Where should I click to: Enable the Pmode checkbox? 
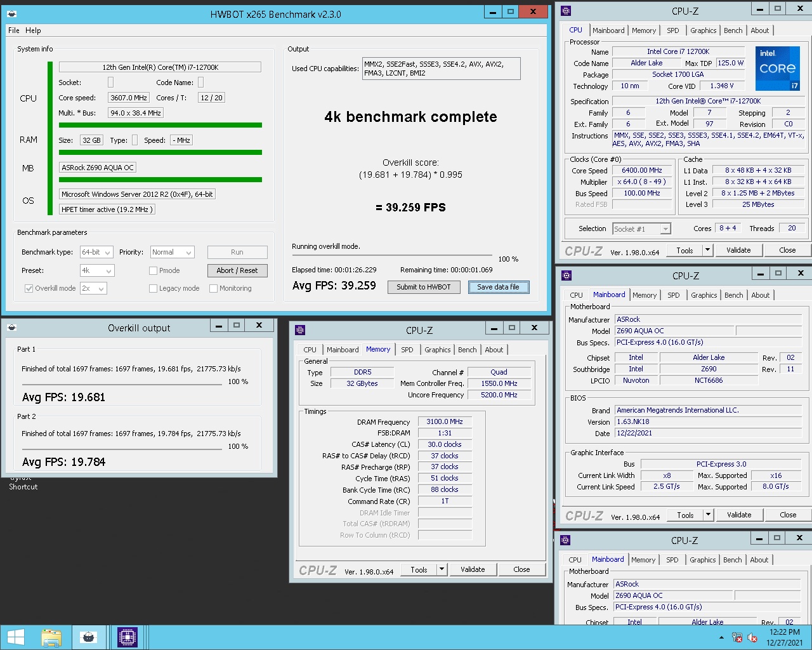(153, 270)
